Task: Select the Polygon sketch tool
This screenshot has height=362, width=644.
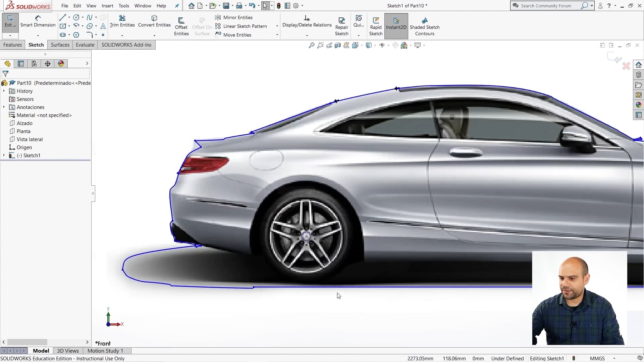Action: point(76,35)
